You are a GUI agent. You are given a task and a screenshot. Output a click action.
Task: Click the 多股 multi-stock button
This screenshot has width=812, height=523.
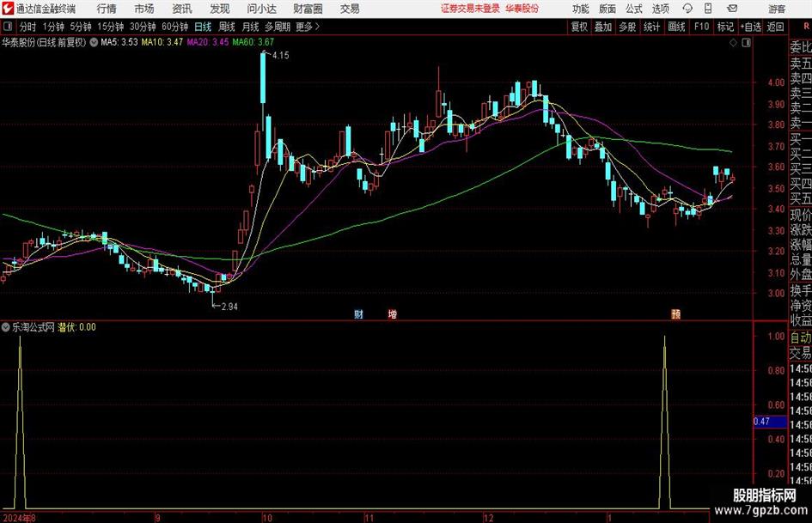[627, 27]
